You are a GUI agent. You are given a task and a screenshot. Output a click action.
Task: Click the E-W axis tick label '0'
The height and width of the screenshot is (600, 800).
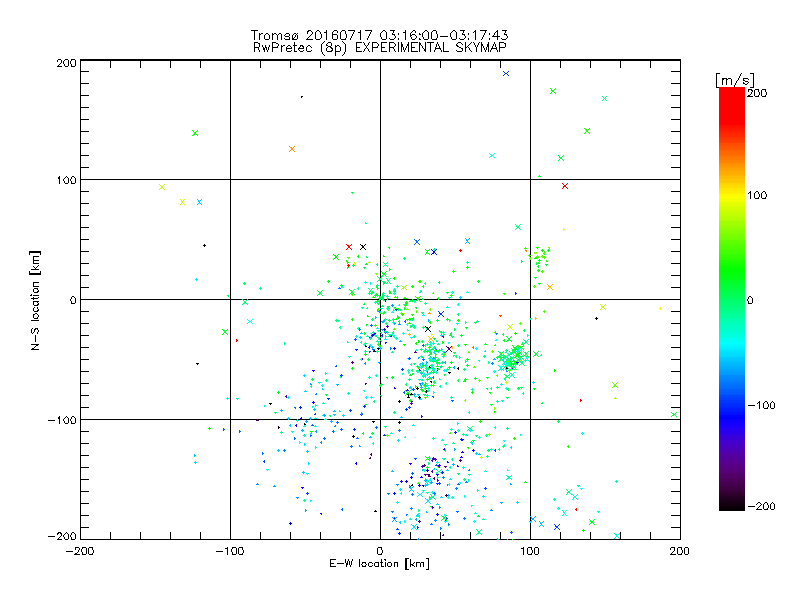click(380, 551)
